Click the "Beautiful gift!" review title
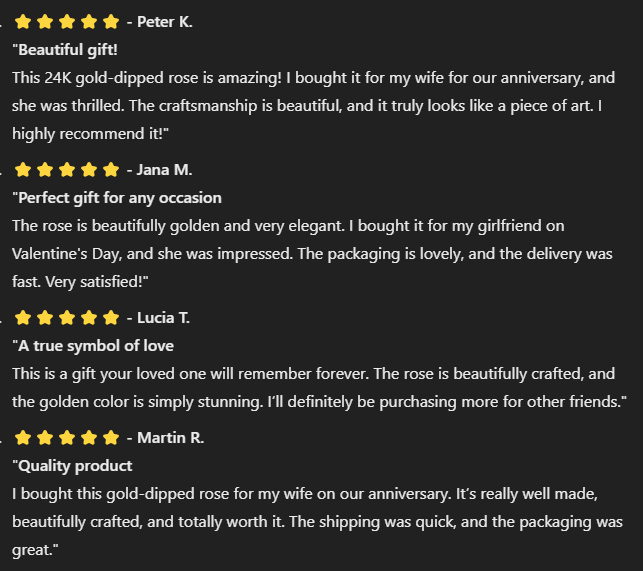The width and height of the screenshot is (643, 571). 65,50
